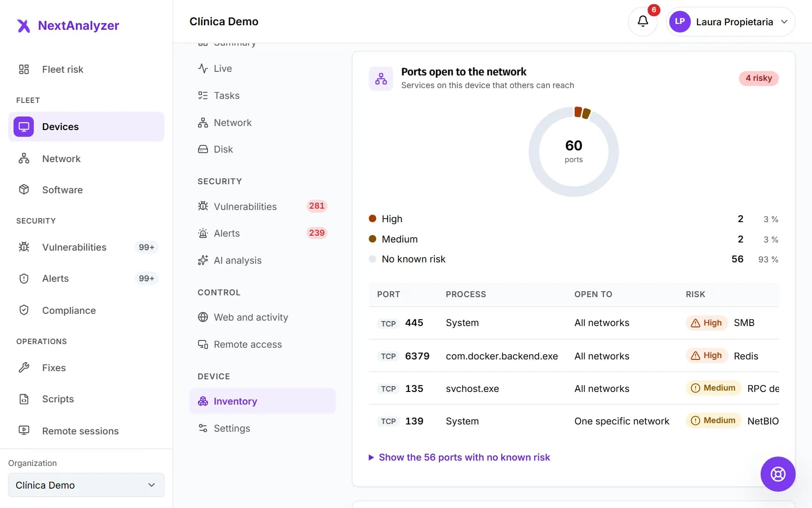The width and height of the screenshot is (812, 508).
Task: Click the PORT column header
Action: click(388, 294)
